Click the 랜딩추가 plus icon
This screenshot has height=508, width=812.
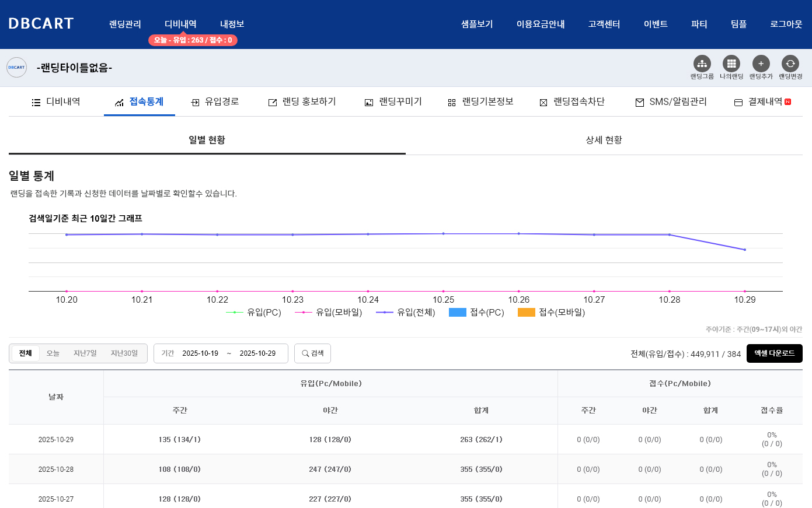761,64
